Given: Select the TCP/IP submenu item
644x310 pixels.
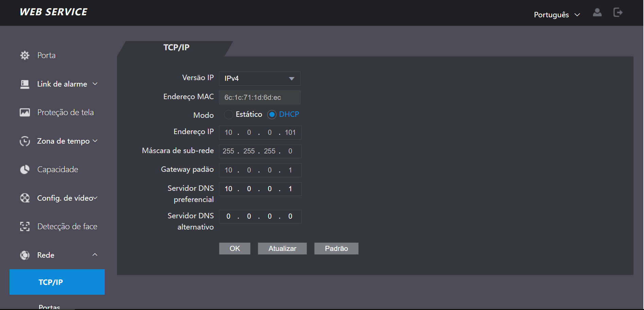Looking at the screenshot, I should tap(57, 282).
